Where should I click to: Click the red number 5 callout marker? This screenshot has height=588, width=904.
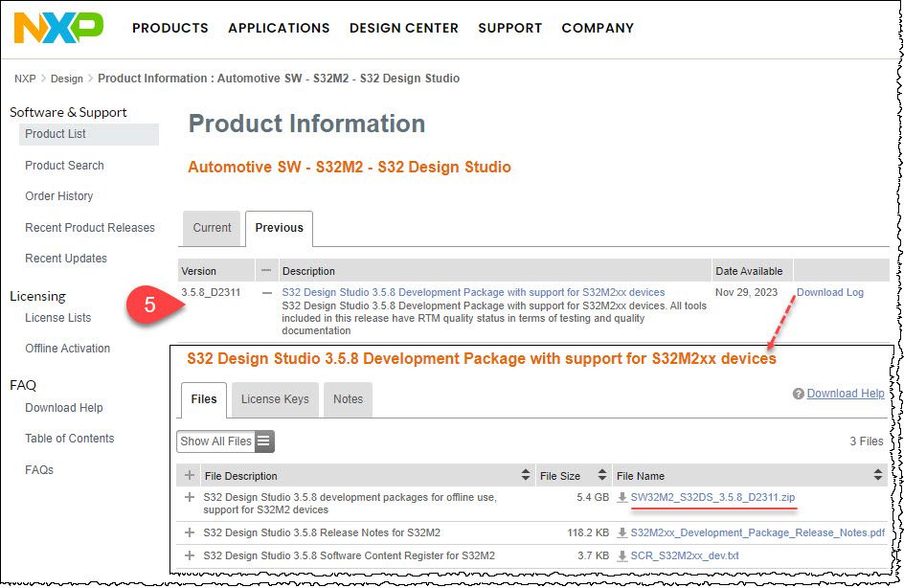[x=150, y=305]
